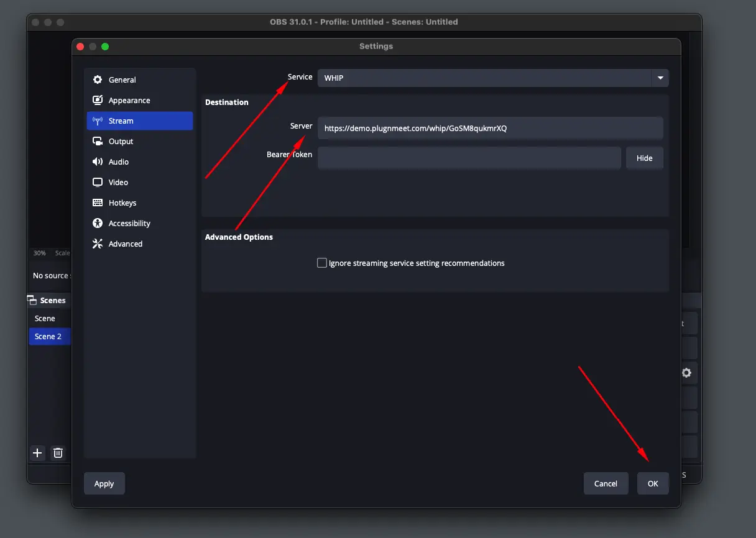
Task: Click the Advanced tools icon
Action: pos(98,244)
